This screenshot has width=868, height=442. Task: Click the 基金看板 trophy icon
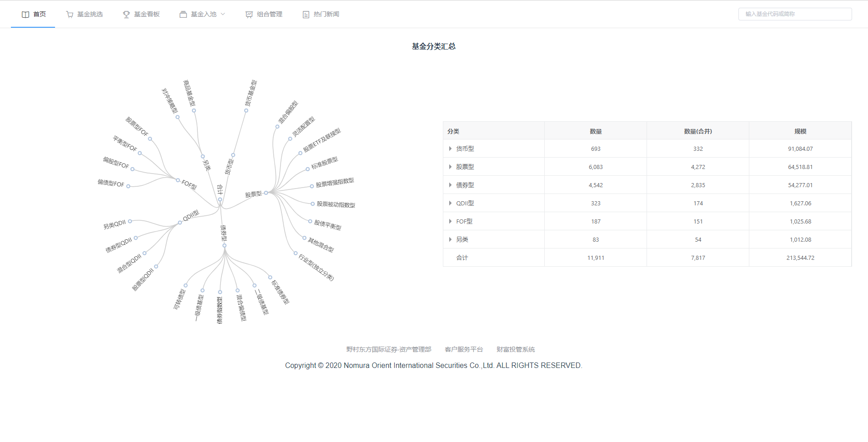[x=126, y=15]
